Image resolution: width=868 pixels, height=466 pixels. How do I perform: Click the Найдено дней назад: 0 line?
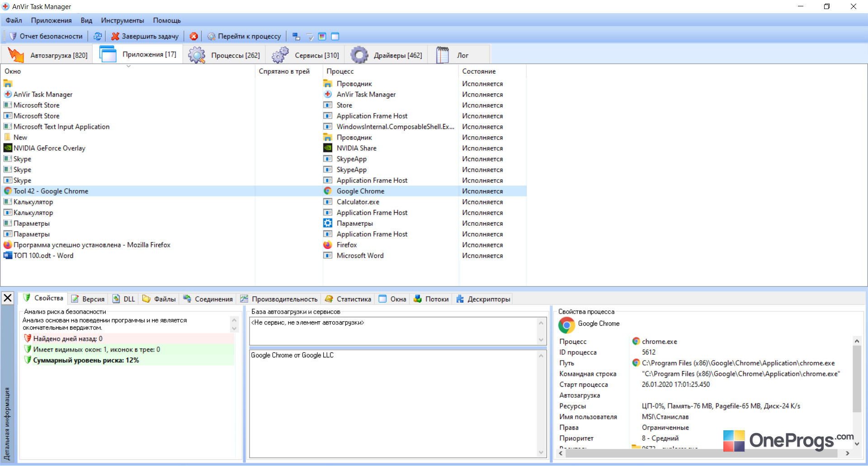(x=129, y=338)
